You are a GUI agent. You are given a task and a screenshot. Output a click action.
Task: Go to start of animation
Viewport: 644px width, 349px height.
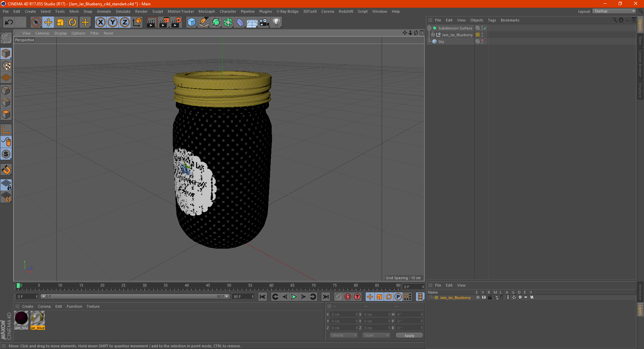(x=263, y=297)
